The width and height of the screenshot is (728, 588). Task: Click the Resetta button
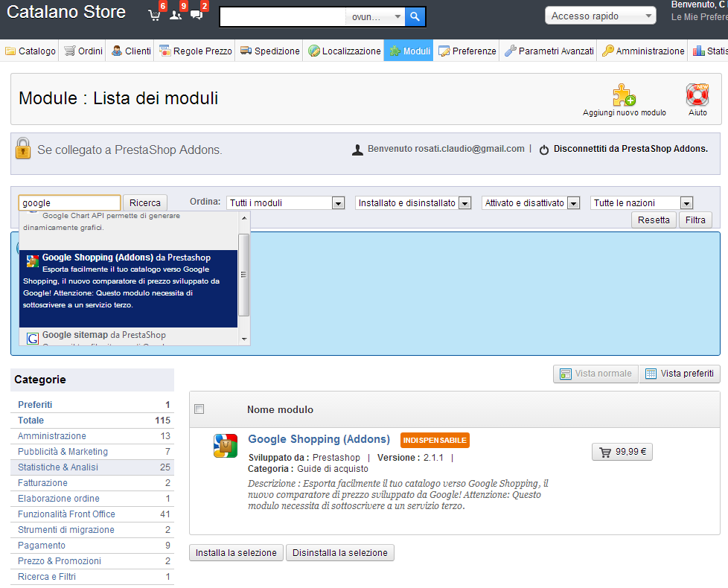pyautogui.click(x=654, y=220)
